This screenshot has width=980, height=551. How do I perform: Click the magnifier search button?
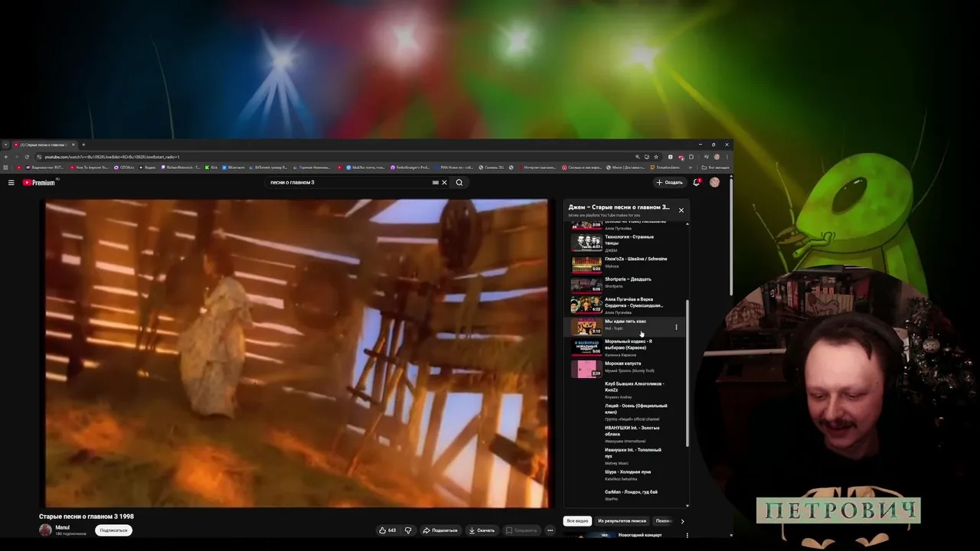pos(459,182)
